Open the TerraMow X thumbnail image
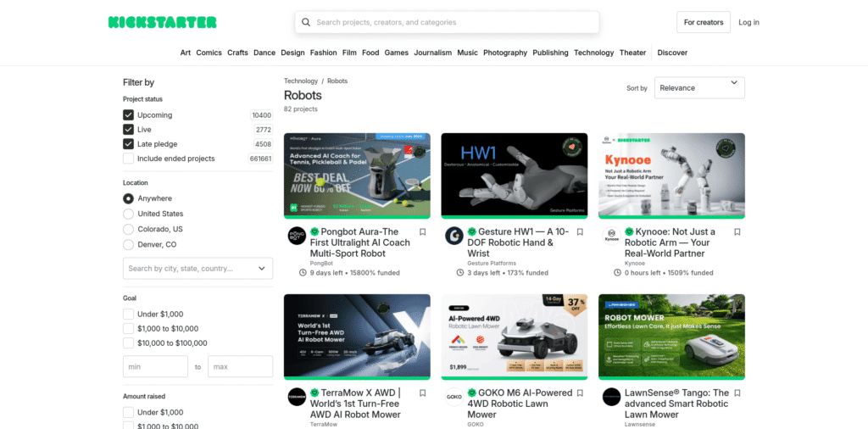Screen dimensions: 868x429 (x=357, y=337)
